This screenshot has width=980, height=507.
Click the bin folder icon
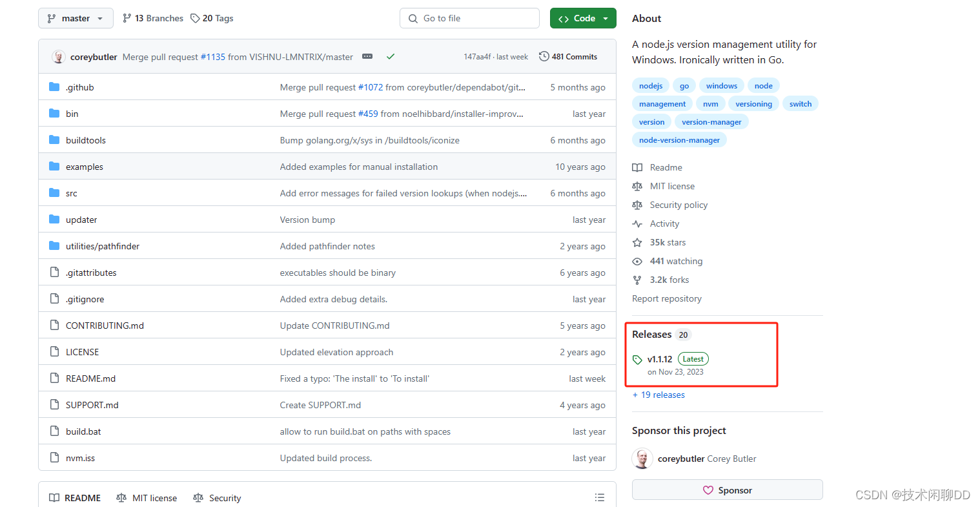[54, 114]
